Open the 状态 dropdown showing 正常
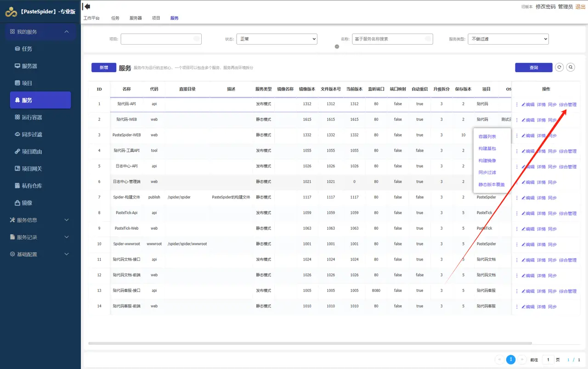This screenshot has height=369, width=588. tap(277, 39)
